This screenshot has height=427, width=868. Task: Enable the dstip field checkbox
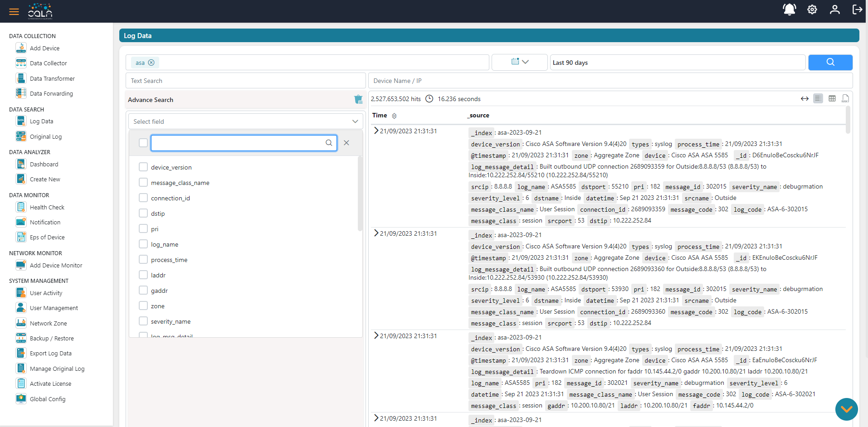pyautogui.click(x=143, y=213)
